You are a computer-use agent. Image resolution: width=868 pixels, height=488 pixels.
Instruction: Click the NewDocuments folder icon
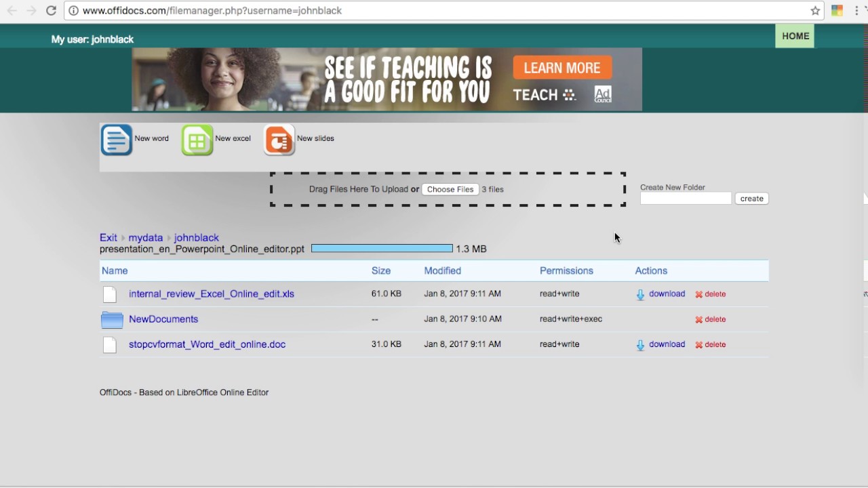(x=112, y=319)
